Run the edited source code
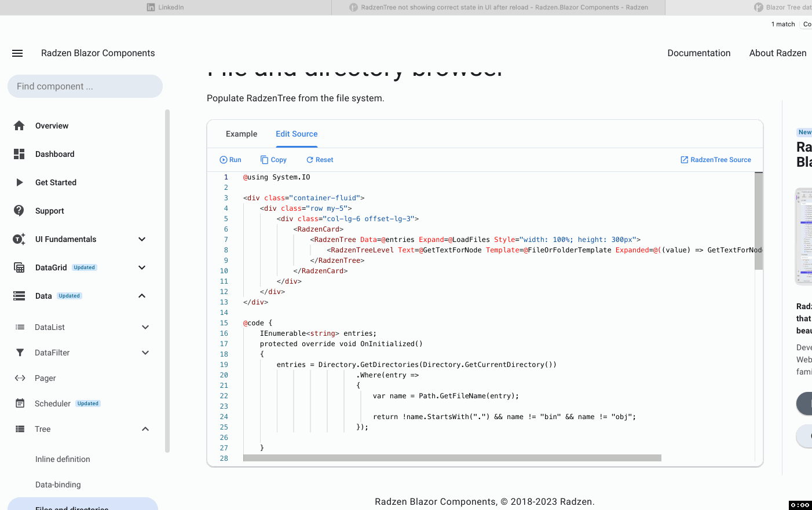Viewport: 812px width, 510px height. [231, 160]
